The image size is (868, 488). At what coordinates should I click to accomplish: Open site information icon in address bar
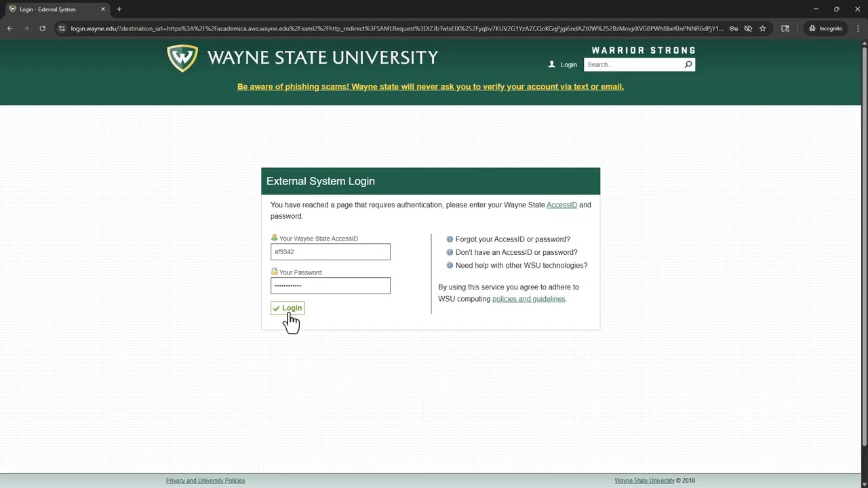click(62, 28)
